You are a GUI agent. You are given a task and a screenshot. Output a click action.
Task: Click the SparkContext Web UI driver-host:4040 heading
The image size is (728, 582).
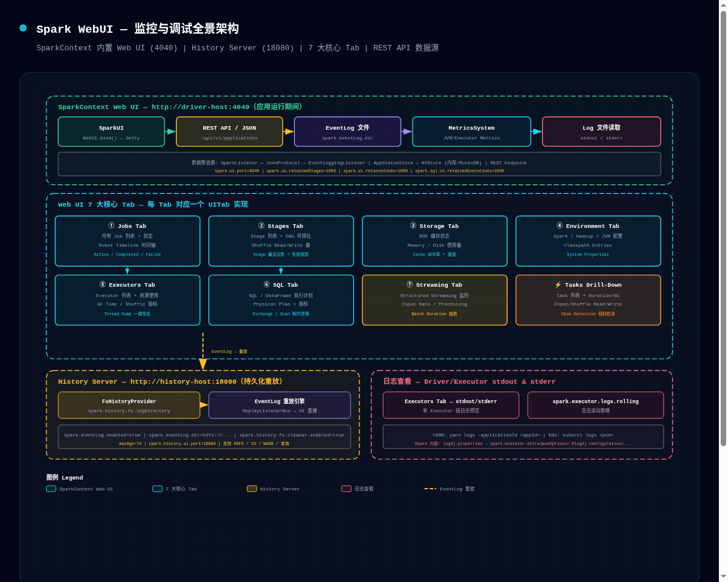click(180, 107)
